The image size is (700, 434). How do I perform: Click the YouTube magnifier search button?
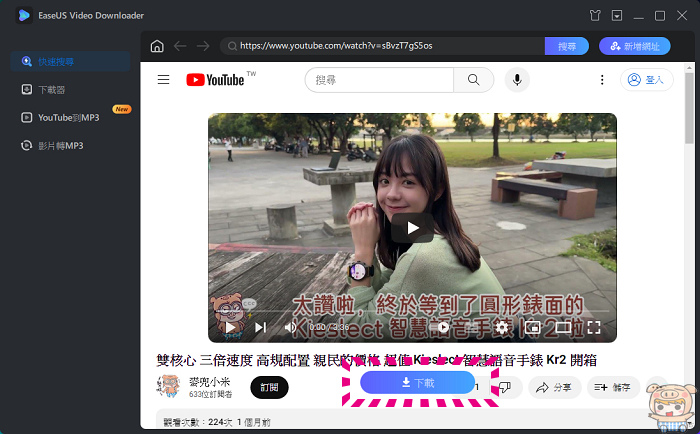474,80
